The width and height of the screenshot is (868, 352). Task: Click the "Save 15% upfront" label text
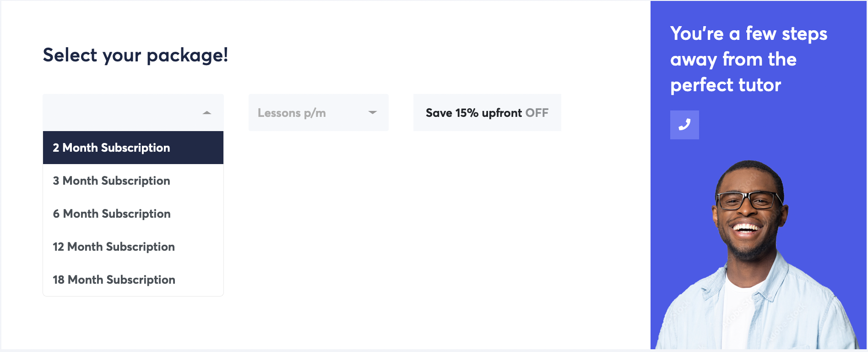pyautogui.click(x=474, y=113)
